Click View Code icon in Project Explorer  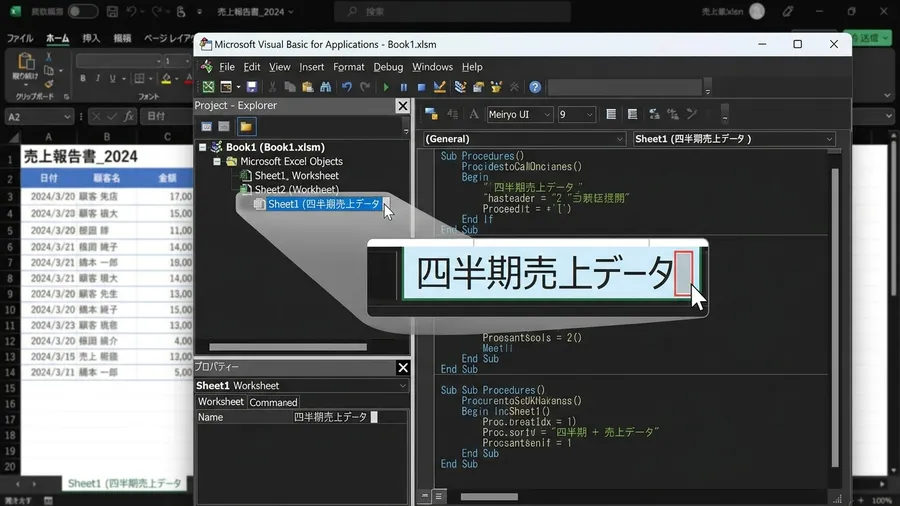pyautogui.click(x=206, y=126)
